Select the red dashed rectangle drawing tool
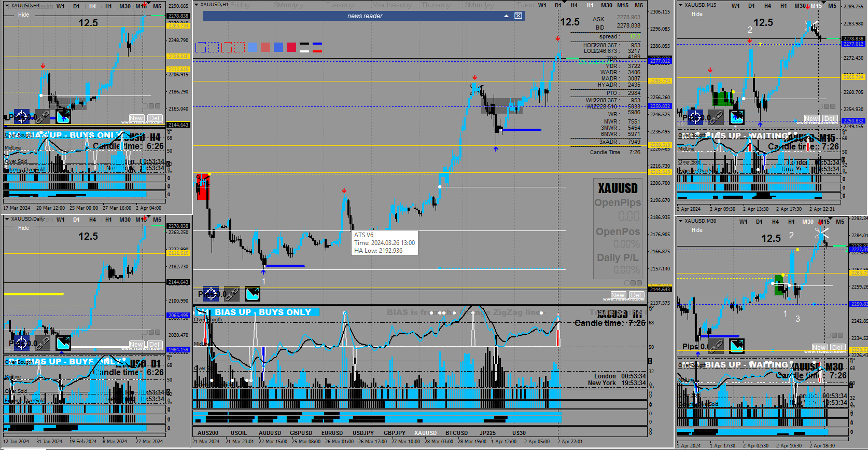The image size is (868, 450). coord(240,47)
